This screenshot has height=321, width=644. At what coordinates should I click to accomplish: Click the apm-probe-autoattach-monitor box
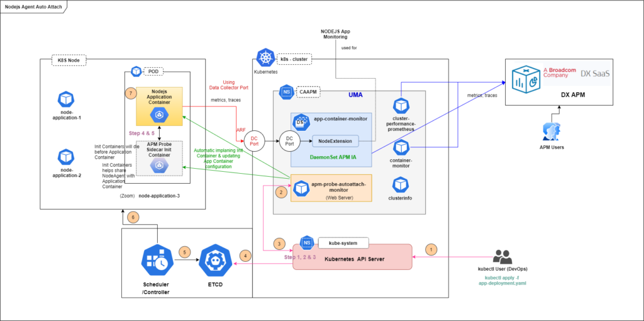pos(331,188)
